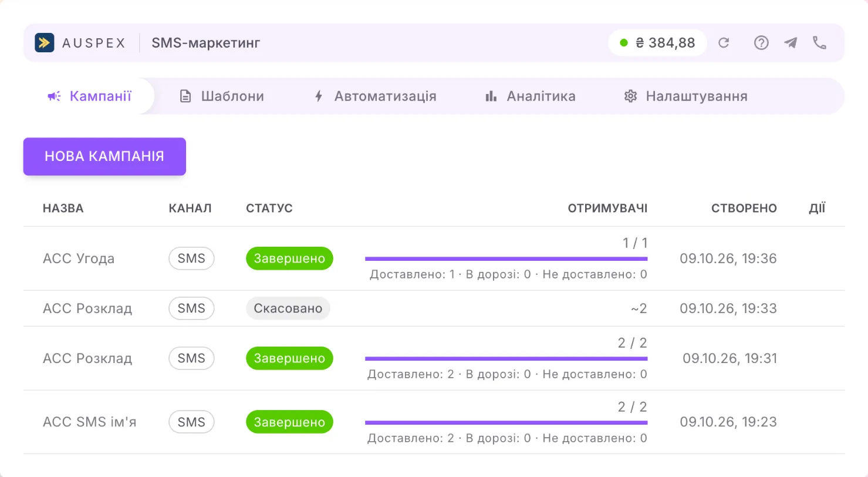Click the ДІЇ column header
This screenshot has width=868, height=477.
pyautogui.click(x=817, y=208)
